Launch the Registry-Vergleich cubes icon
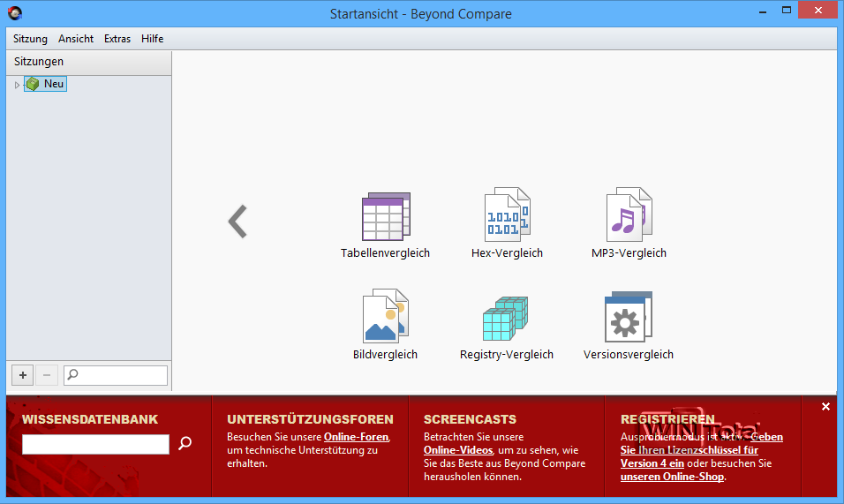 point(506,319)
